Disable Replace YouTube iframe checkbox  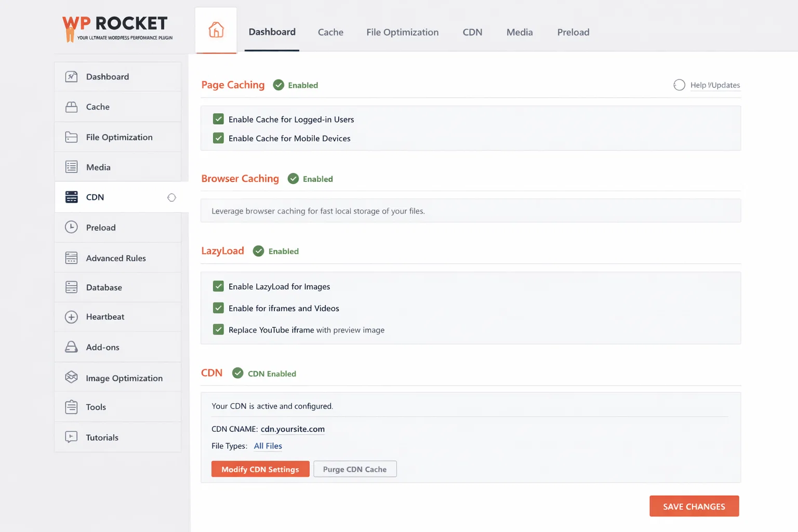218,330
